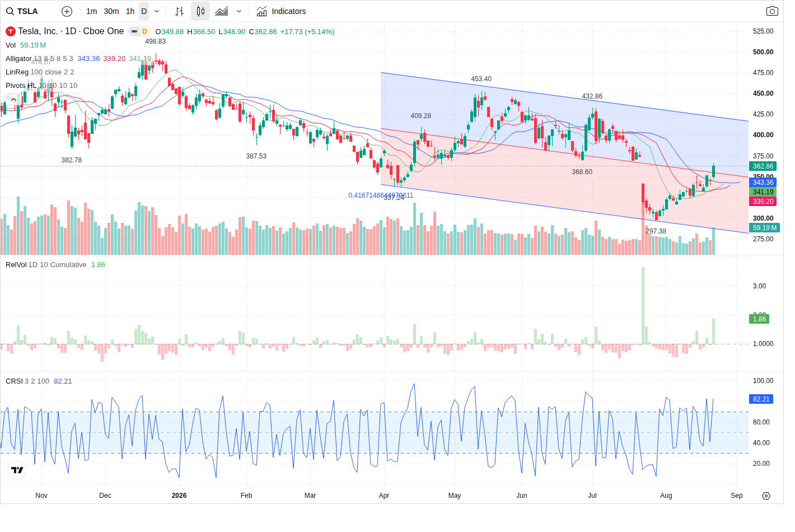Click the red 339.20 Alligator price label
This screenshot has height=532, width=795.
[763, 202]
